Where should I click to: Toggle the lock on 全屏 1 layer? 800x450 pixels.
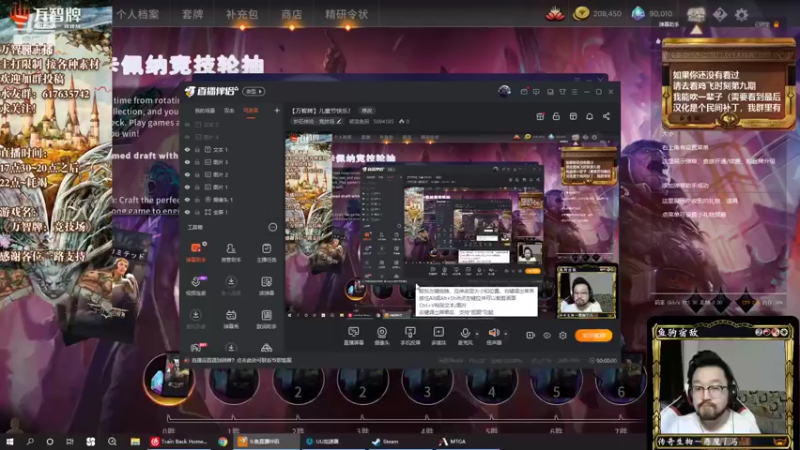[x=197, y=212]
